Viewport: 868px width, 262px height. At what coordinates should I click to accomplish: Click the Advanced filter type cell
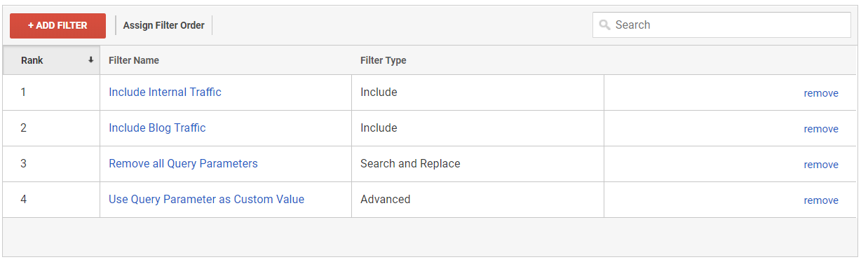(x=477, y=200)
